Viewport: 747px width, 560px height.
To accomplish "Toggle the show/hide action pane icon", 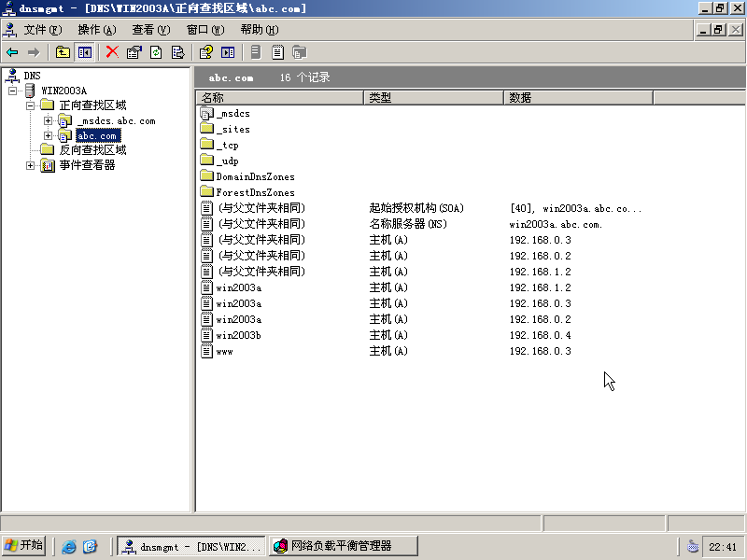I will (228, 52).
